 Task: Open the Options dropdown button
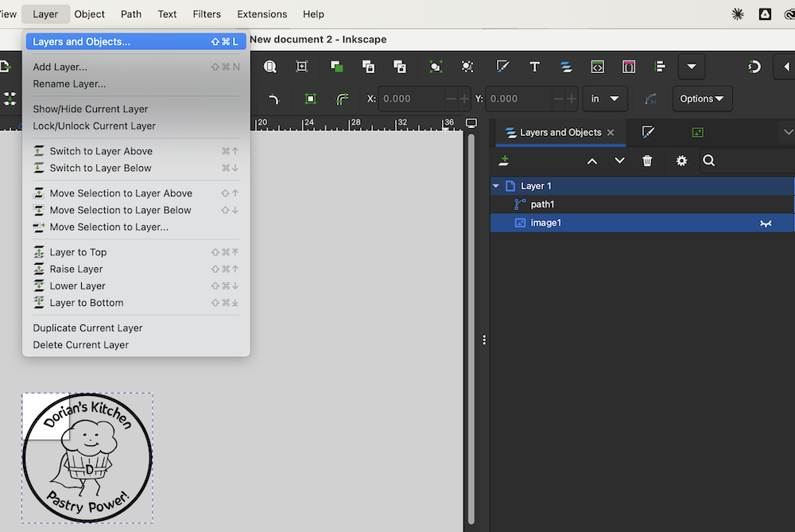pyautogui.click(x=702, y=99)
